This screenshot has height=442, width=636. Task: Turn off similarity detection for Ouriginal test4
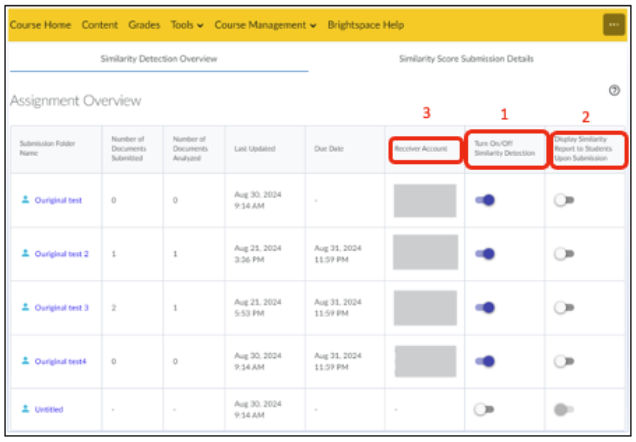point(485,361)
